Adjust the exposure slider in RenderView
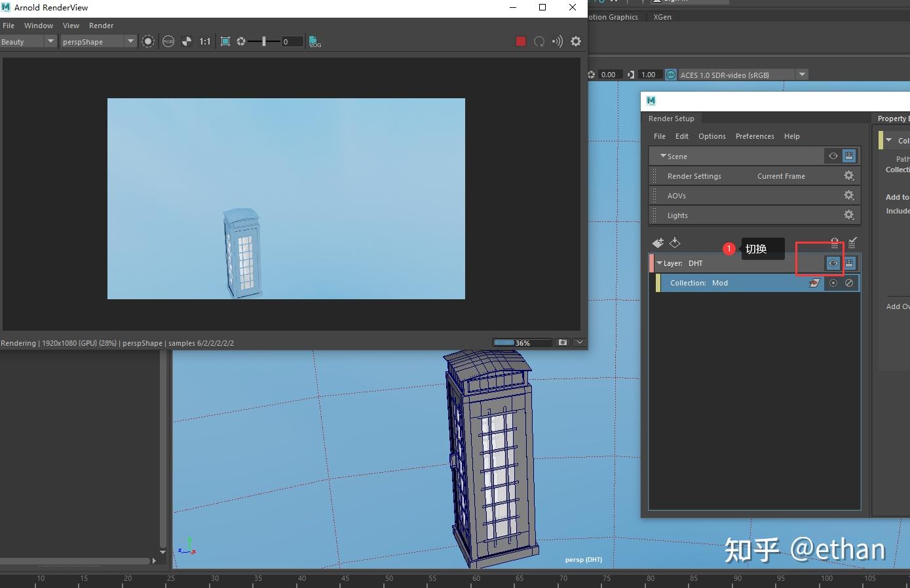The height and width of the screenshot is (588, 910). [264, 41]
